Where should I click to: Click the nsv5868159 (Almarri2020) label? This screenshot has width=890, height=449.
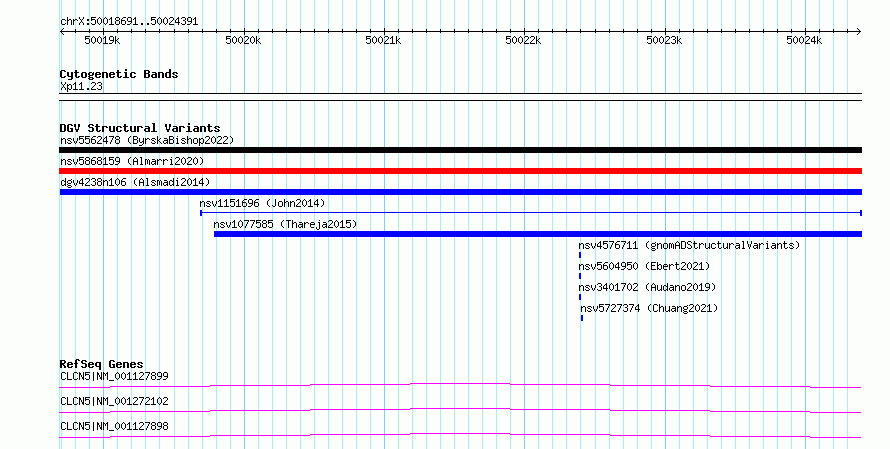(x=132, y=161)
